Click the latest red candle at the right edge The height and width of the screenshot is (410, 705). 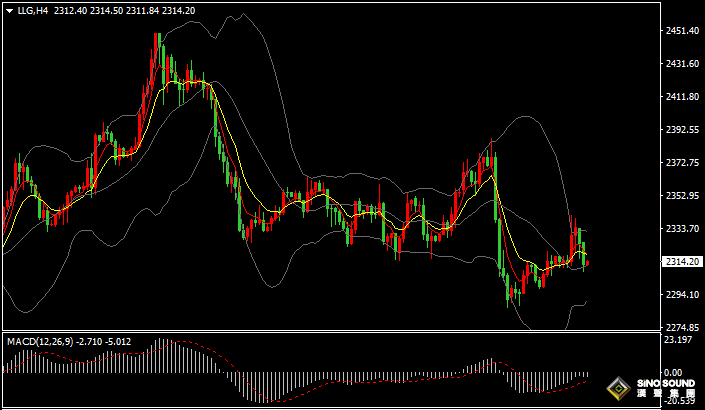tap(587, 263)
